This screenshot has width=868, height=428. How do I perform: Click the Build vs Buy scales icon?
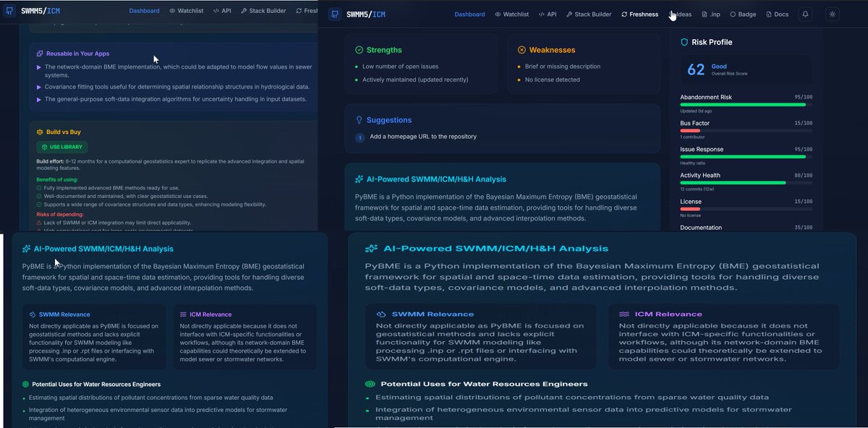pos(41,132)
